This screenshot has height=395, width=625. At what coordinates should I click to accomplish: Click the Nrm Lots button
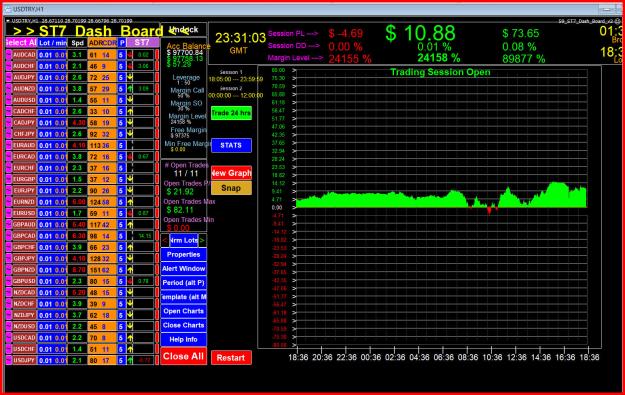184,240
